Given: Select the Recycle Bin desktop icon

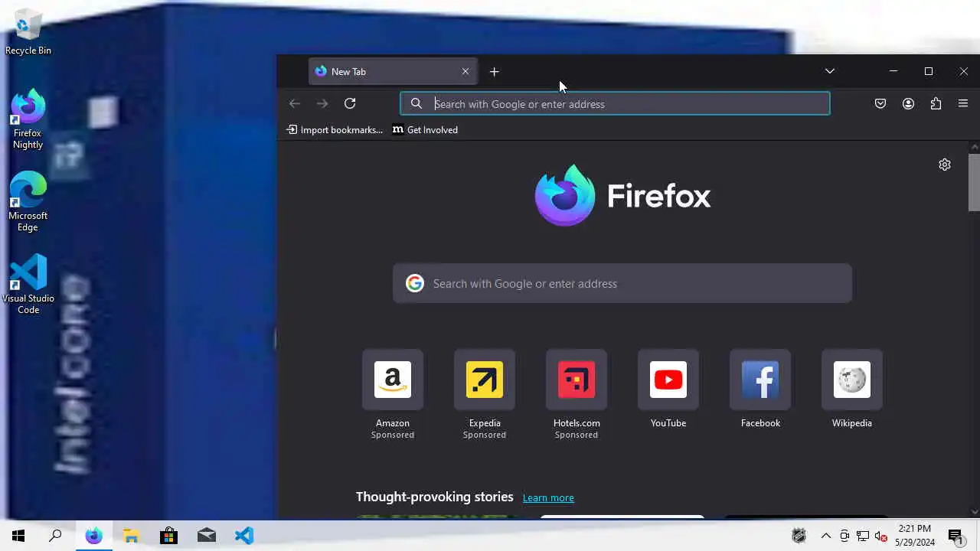Looking at the screenshot, I should [x=28, y=32].
